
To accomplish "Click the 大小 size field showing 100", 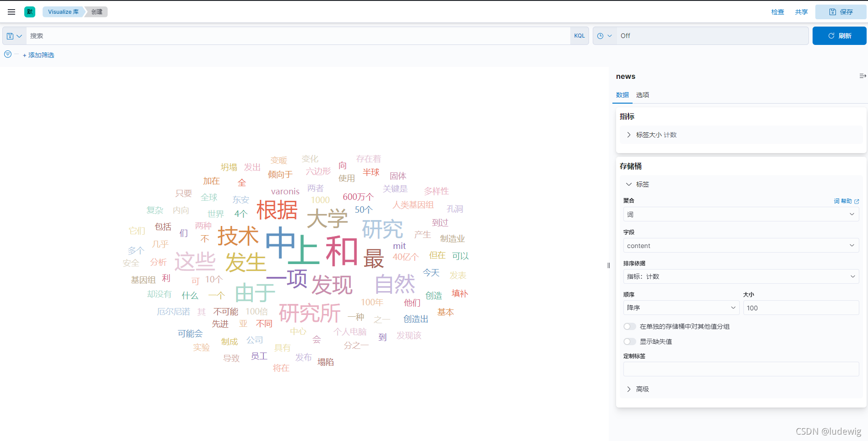I will (x=801, y=308).
